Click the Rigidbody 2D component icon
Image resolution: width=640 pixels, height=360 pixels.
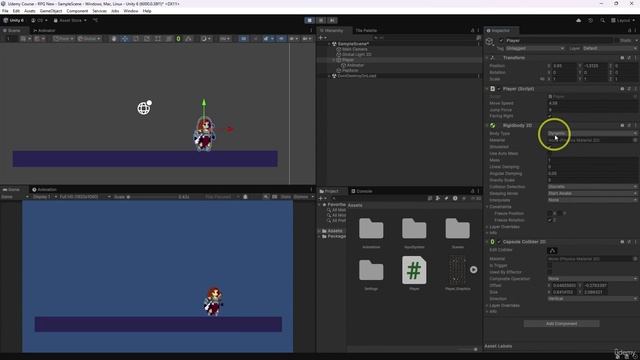(x=493, y=125)
